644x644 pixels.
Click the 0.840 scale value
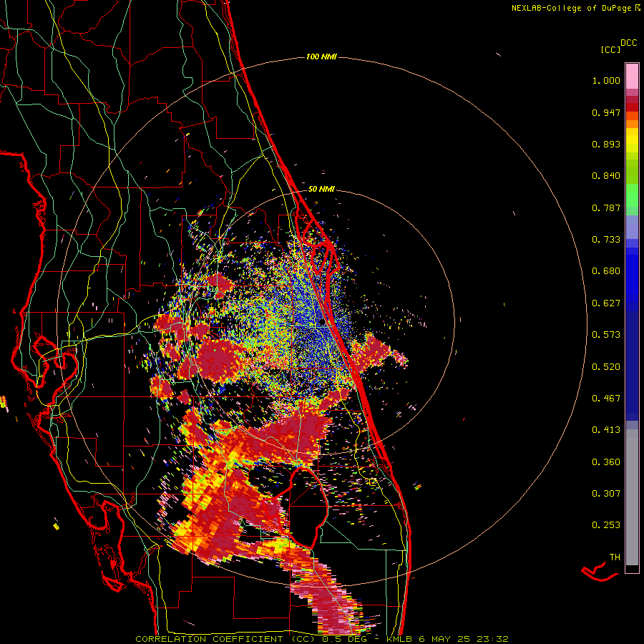(x=606, y=176)
